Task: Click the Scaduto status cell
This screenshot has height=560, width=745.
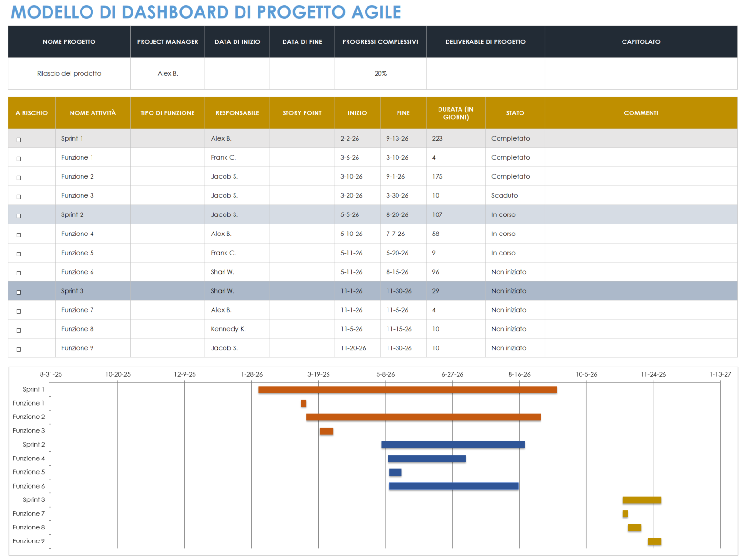Action: coord(515,195)
